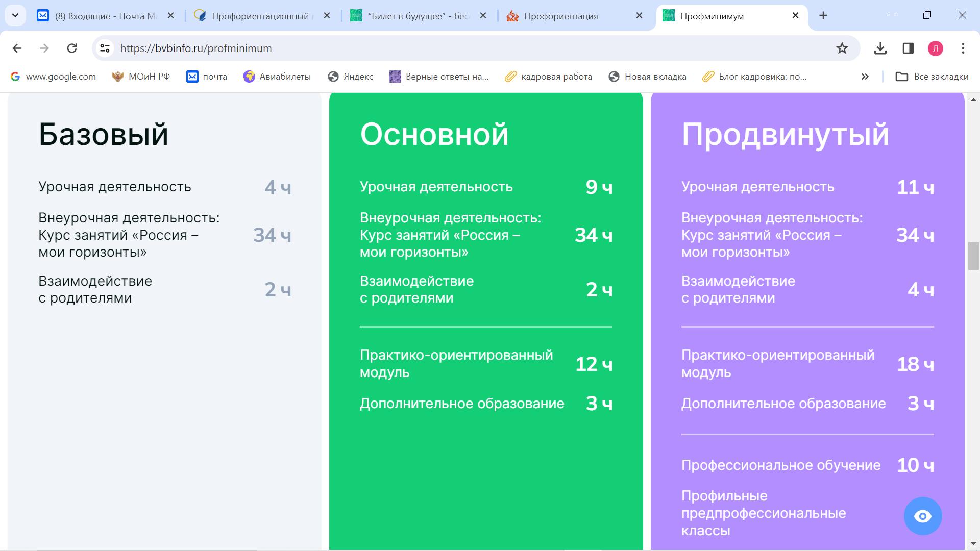980x551 pixels.
Task: Click scrollbar down arrow
Action: click(x=973, y=544)
